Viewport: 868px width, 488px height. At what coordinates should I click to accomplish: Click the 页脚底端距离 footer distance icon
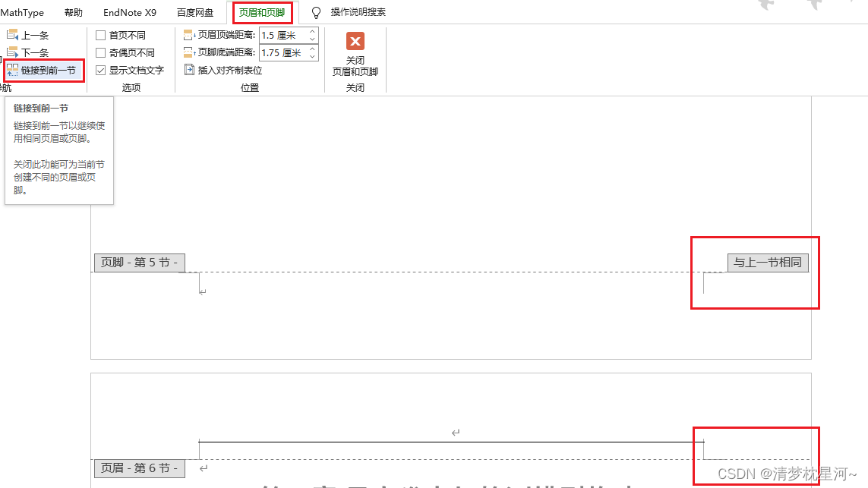[x=190, y=52]
